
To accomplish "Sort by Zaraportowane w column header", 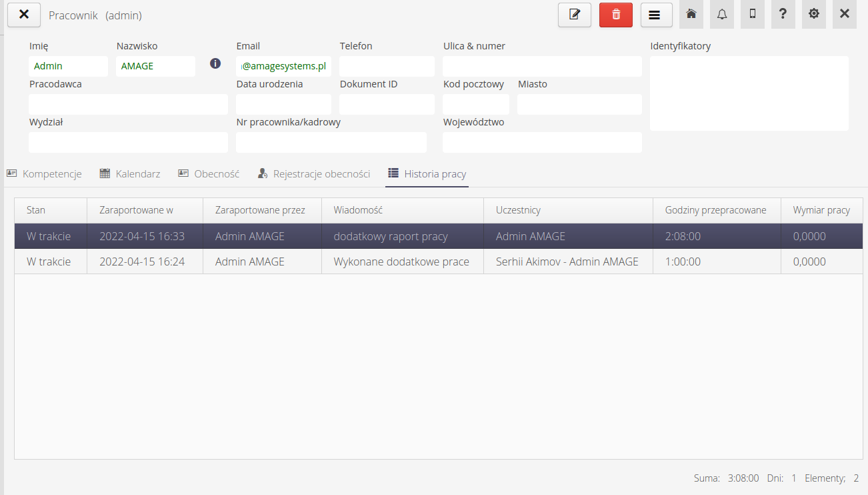I will pyautogui.click(x=136, y=210).
